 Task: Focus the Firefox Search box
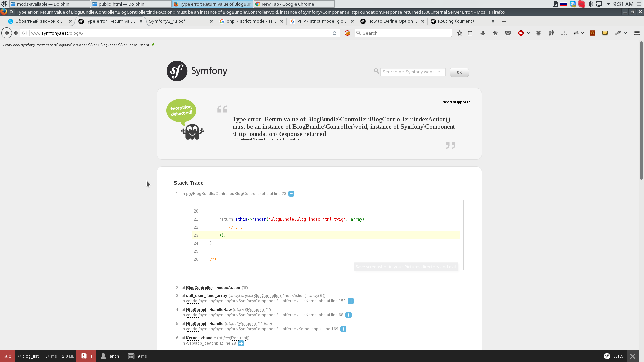tap(404, 33)
